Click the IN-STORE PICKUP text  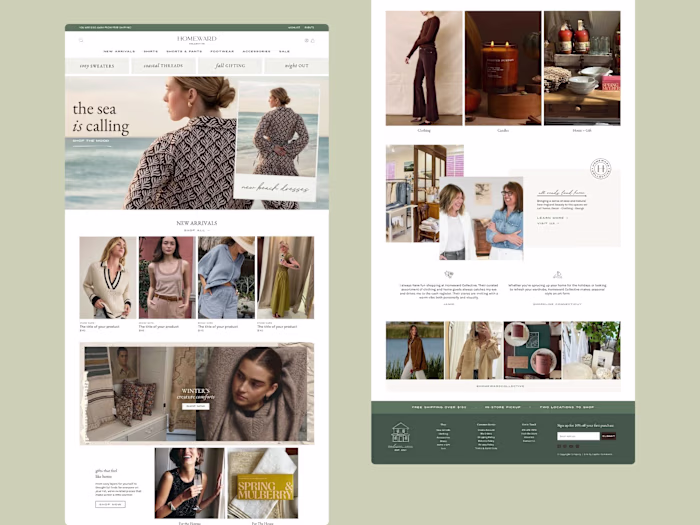click(503, 407)
